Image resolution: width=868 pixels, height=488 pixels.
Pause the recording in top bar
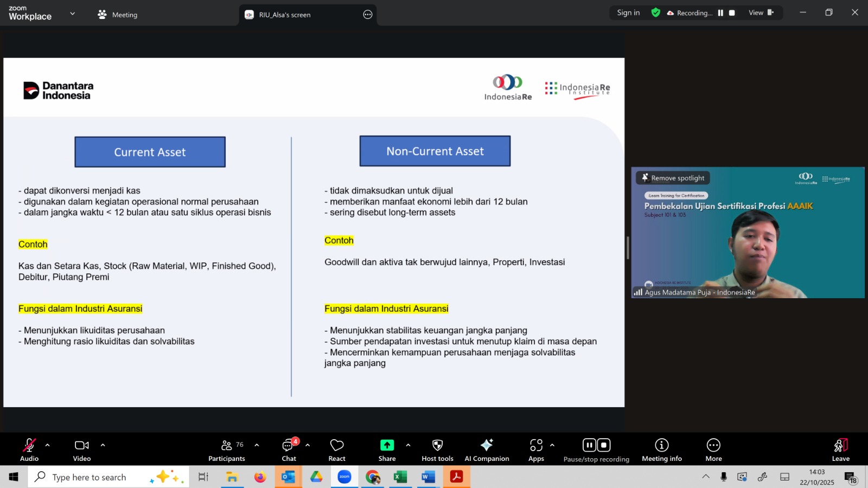(x=720, y=13)
